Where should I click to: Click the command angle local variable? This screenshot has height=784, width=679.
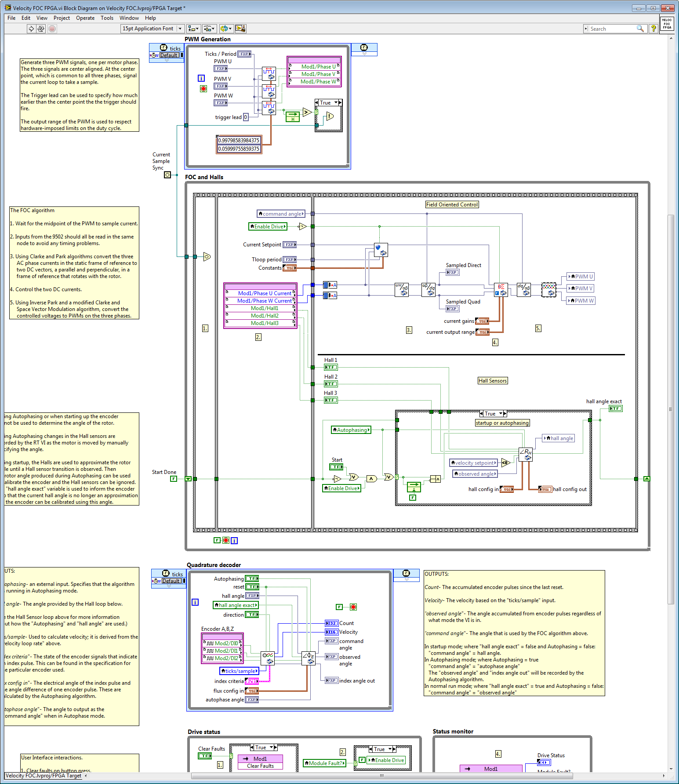click(x=281, y=214)
